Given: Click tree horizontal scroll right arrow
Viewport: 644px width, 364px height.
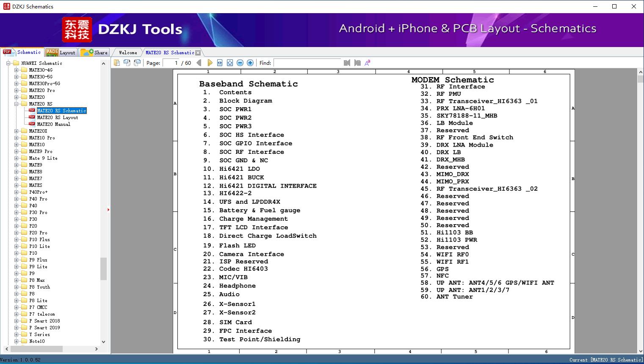Looking at the screenshot, I should pyautogui.click(x=97, y=349).
